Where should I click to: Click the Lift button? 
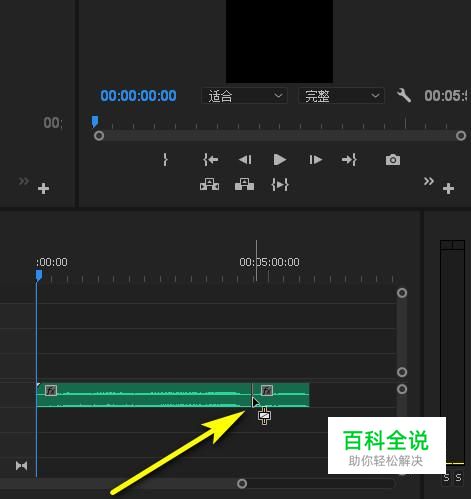(209, 184)
